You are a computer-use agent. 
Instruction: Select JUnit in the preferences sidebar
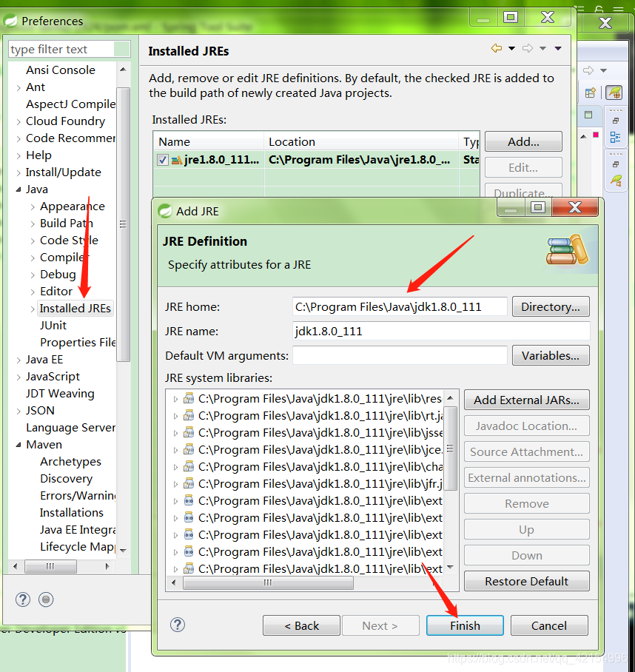[x=53, y=325]
